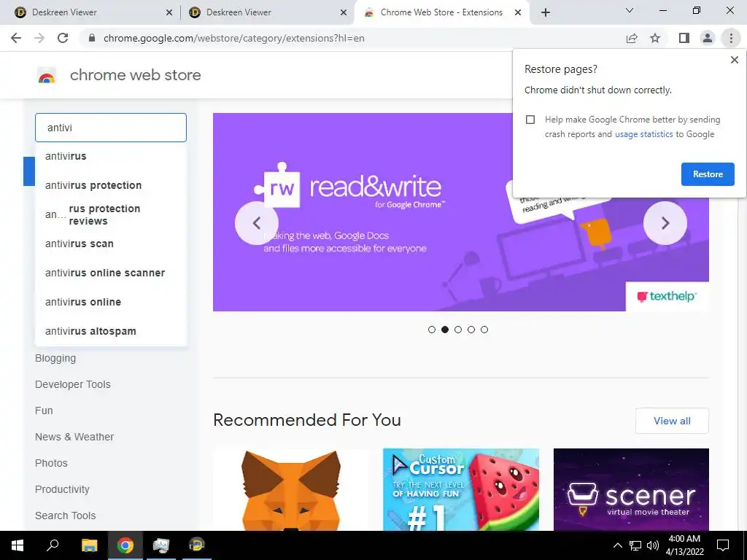
Task: Open Windows search from taskbar
Action: (x=53, y=545)
